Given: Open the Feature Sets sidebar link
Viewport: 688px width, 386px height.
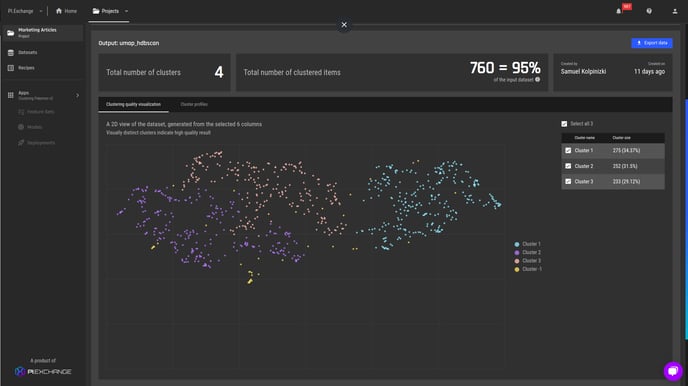Looking at the screenshot, I should point(41,112).
